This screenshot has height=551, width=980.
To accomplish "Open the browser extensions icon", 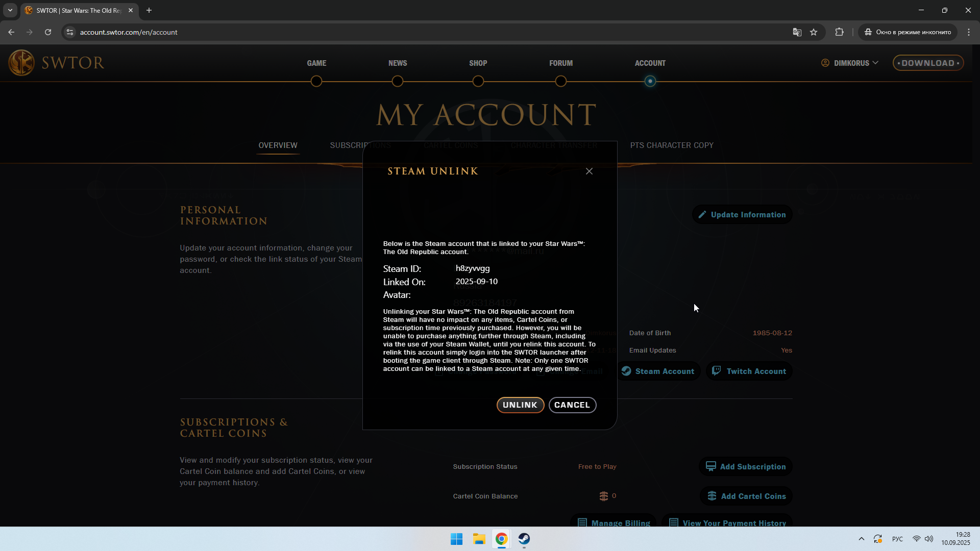I will [839, 32].
